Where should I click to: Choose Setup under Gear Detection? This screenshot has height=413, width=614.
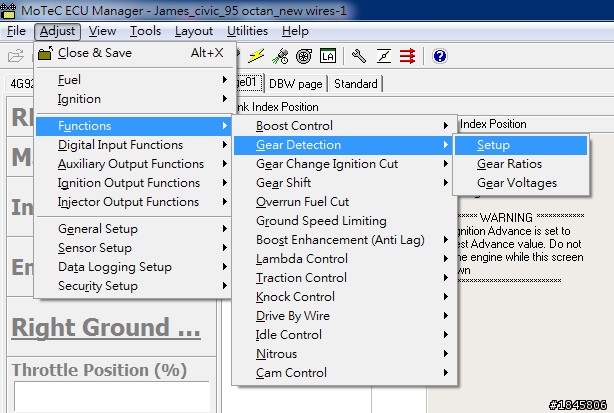[x=521, y=145]
